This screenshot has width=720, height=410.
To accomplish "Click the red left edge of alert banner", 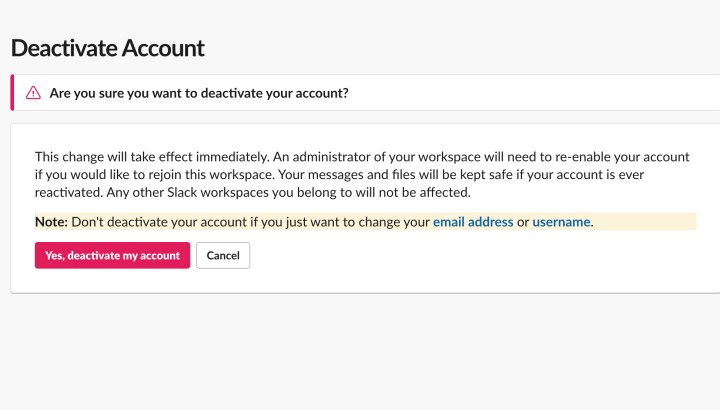I will pyautogui.click(x=11, y=93).
